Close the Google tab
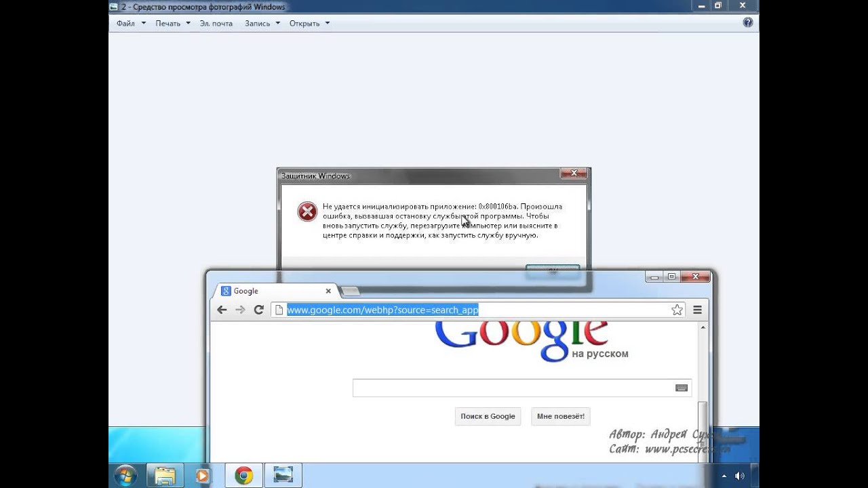This screenshot has width=868, height=488. point(328,291)
